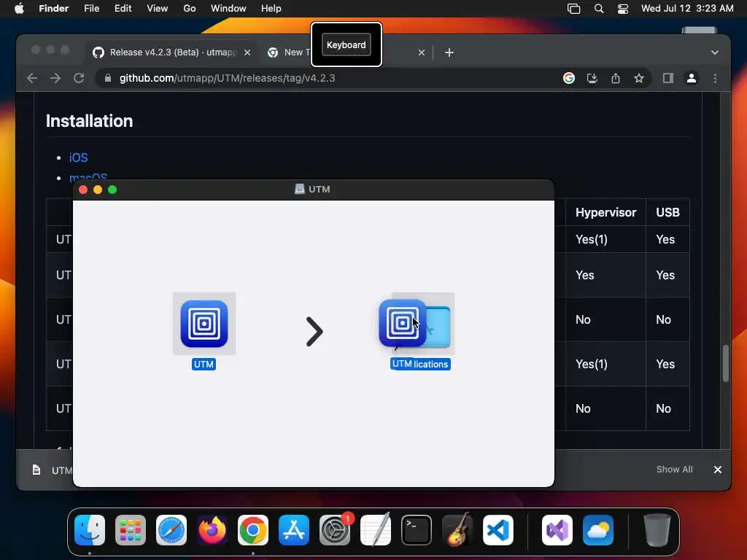Click the Installation heading
The width and height of the screenshot is (747, 560).
click(x=90, y=121)
